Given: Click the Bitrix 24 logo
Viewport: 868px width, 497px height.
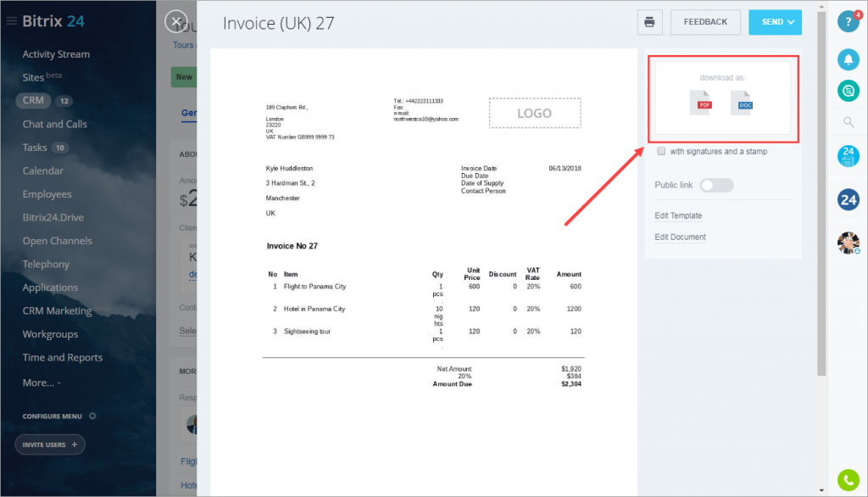Looking at the screenshot, I should (53, 21).
